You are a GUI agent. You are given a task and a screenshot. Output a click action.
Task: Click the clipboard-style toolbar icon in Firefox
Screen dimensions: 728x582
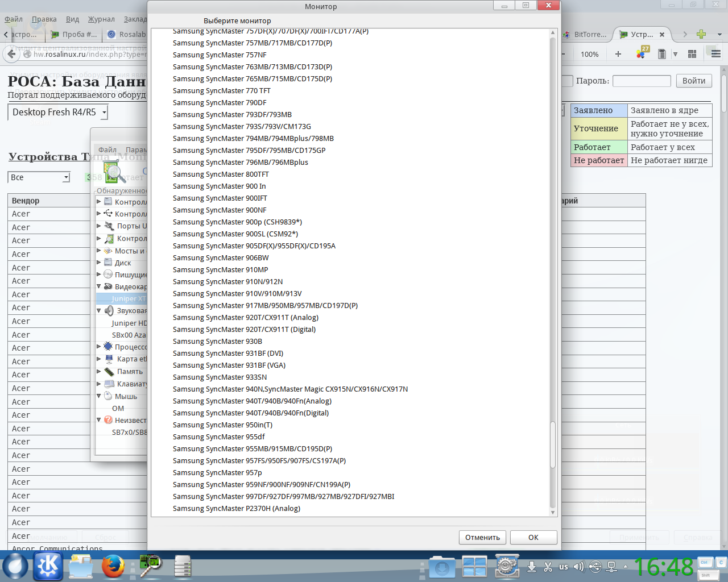tap(661, 54)
